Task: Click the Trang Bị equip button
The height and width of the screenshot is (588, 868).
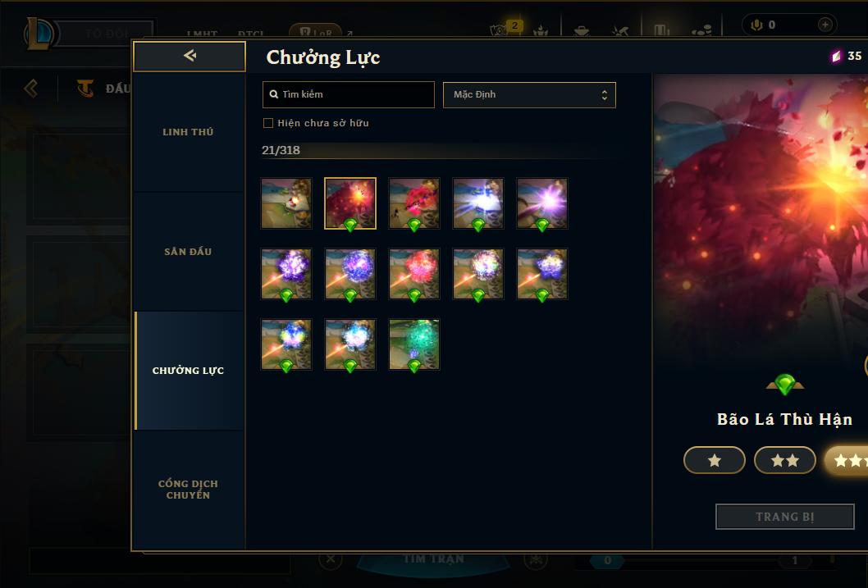Action: (x=784, y=517)
